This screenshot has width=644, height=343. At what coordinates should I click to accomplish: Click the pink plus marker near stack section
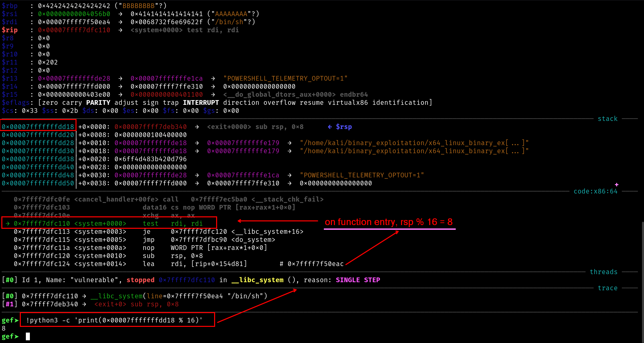(616, 184)
